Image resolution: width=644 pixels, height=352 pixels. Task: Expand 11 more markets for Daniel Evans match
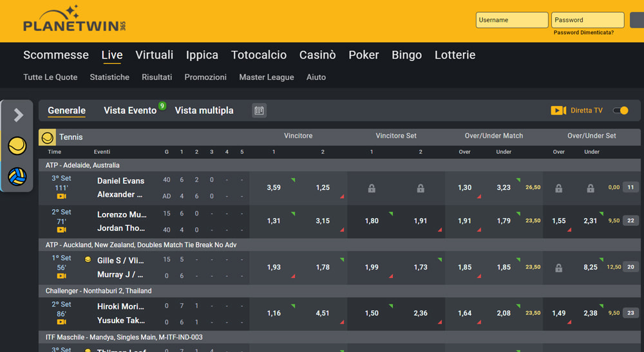click(x=630, y=187)
